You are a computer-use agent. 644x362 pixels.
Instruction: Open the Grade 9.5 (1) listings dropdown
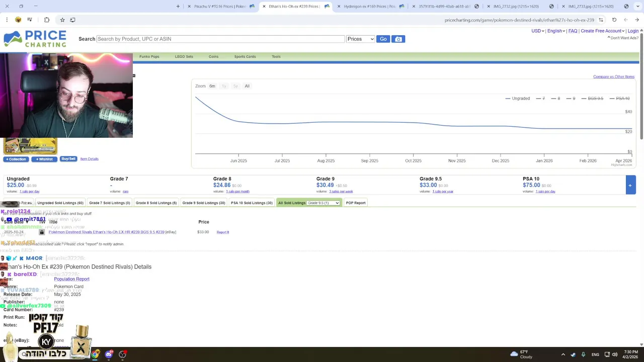pyautogui.click(x=323, y=203)
